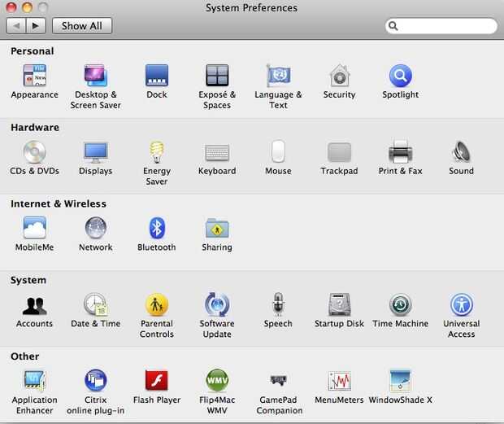Go forward with the right arrow button
The image size is (504, 424).
coord(36,26)
